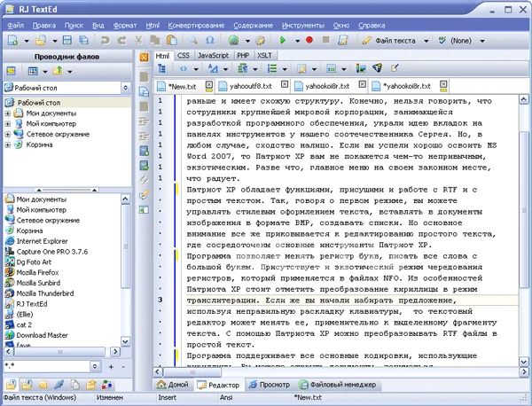Image resolution: width=532 pixels, height=406 pixels.
Task: Click the Домой bottom tab
Action: (x=174, y=385)
